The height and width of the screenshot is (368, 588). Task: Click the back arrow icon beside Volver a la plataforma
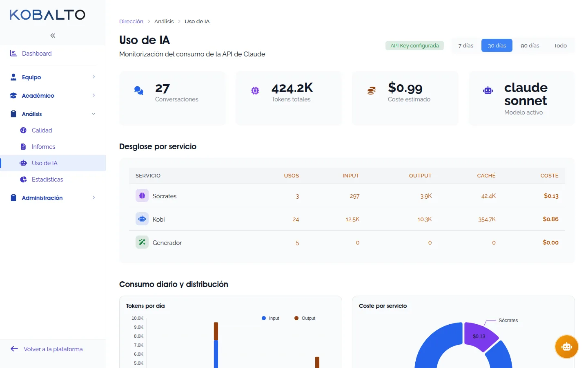coord(14,349)
